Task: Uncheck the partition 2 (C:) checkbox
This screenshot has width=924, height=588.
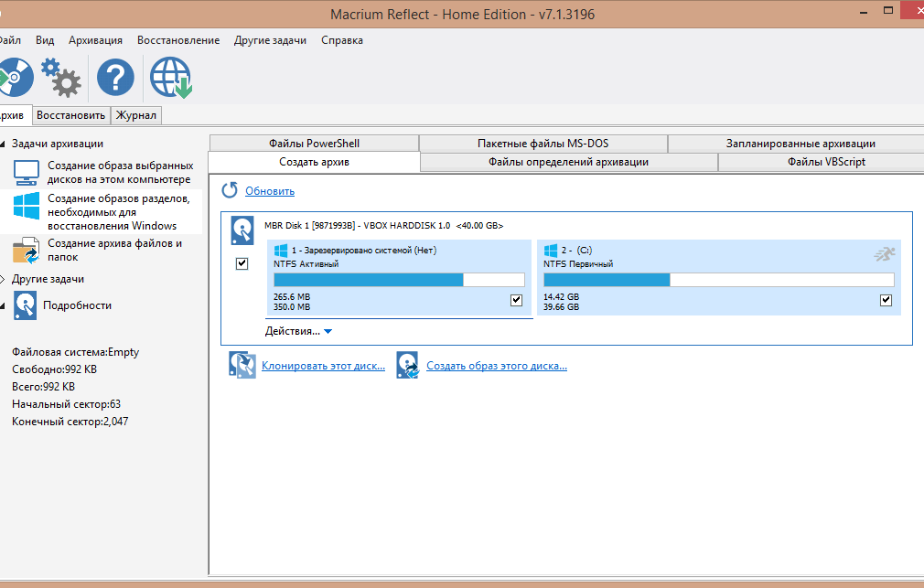Action: click(x=886, y=300)
